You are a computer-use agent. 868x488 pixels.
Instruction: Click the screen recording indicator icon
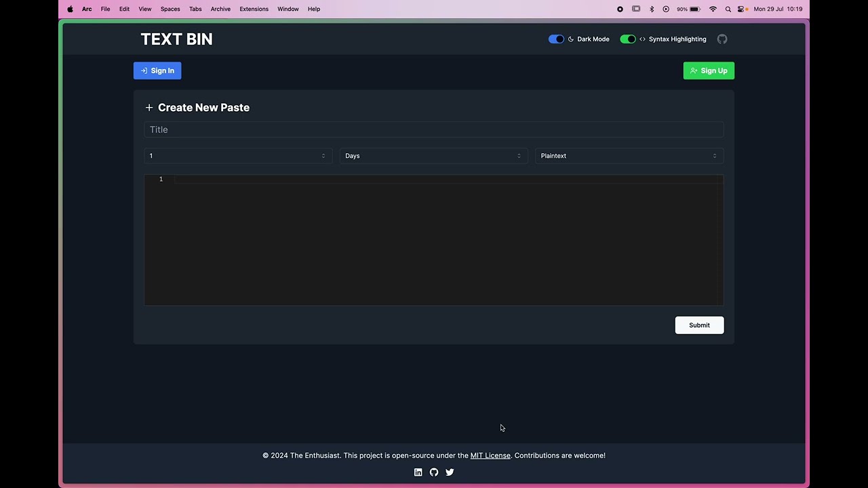pos(620,9)
